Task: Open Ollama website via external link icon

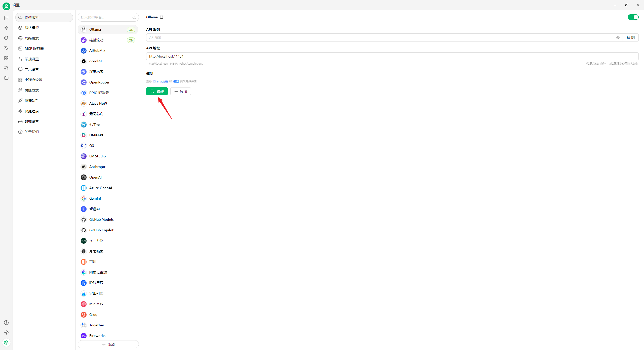Action: [162, 17]
